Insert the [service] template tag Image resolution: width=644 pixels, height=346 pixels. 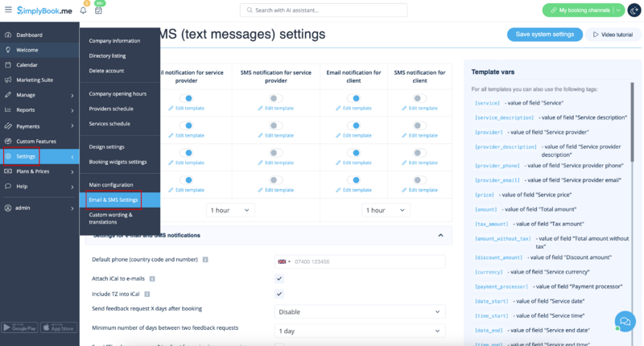pos(487,103)
